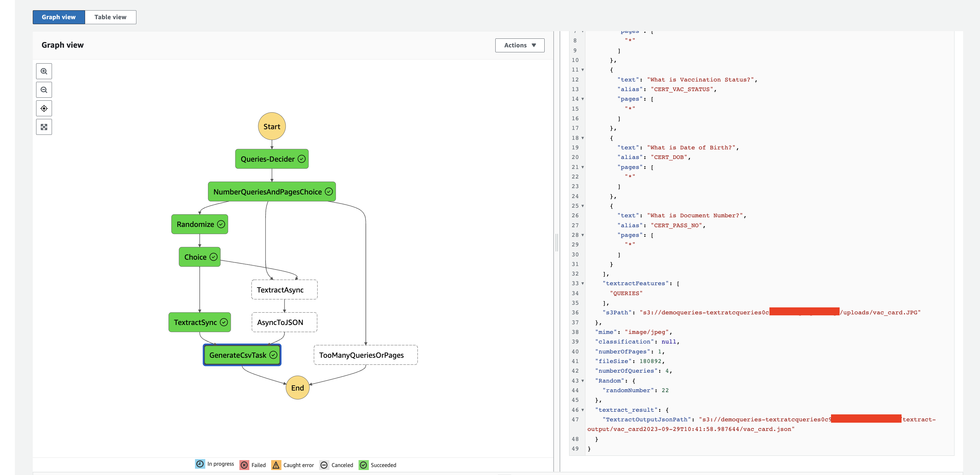Viewport: 980px width, 475px height.
Task: Select the GenerateCsvTask node
Action: 242,355
